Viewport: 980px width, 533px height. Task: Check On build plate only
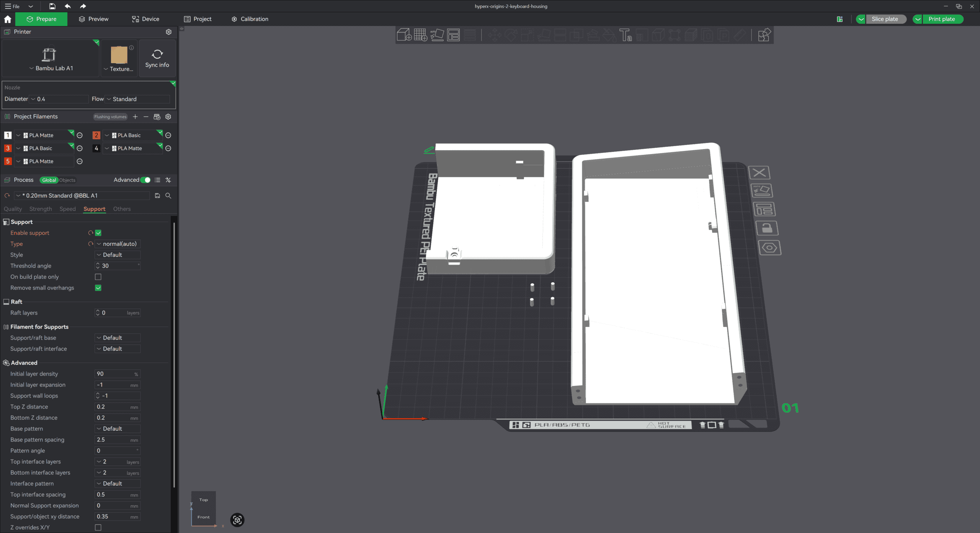click(98, 277)
